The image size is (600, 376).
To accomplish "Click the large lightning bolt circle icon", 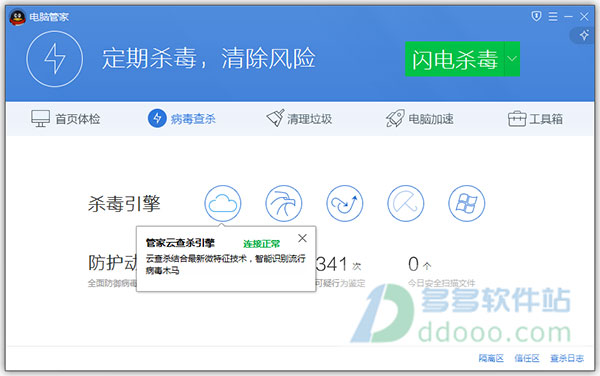I will [55, 59].
